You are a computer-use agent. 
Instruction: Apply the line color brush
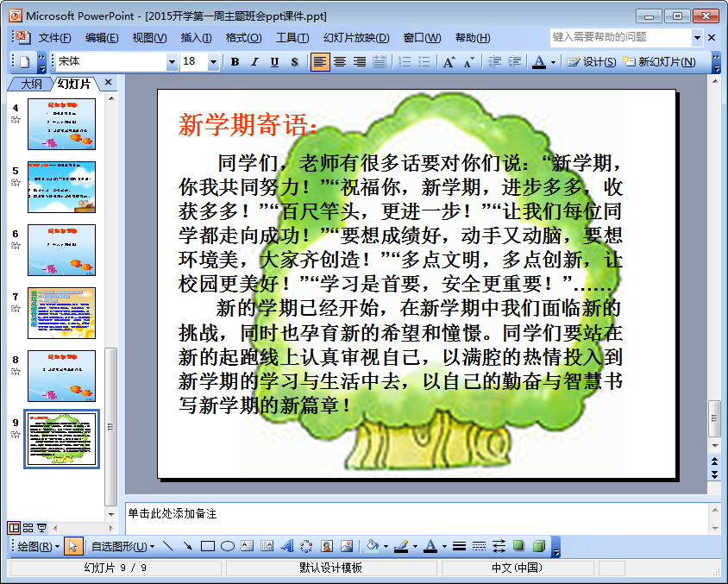[x=401, y=546]
